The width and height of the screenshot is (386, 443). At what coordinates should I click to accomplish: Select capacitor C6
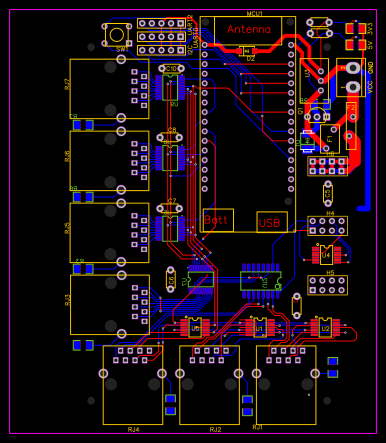171,279
